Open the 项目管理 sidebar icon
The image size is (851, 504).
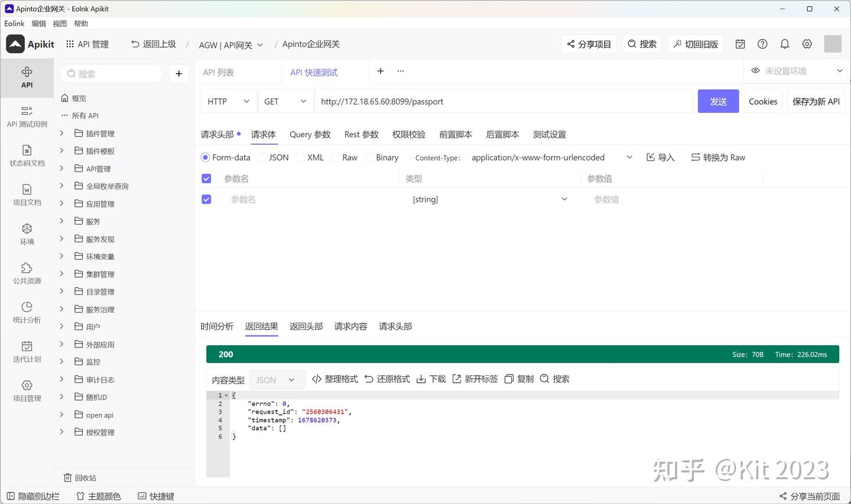tap(27, 391)
